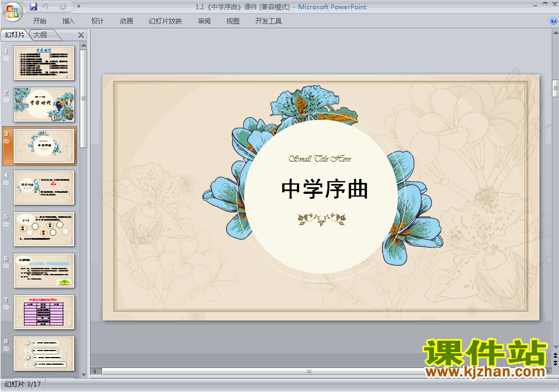Click the 幻灯片 3/17 status text
The height and width of the screenshot is (392, 559).
[22, 384]
